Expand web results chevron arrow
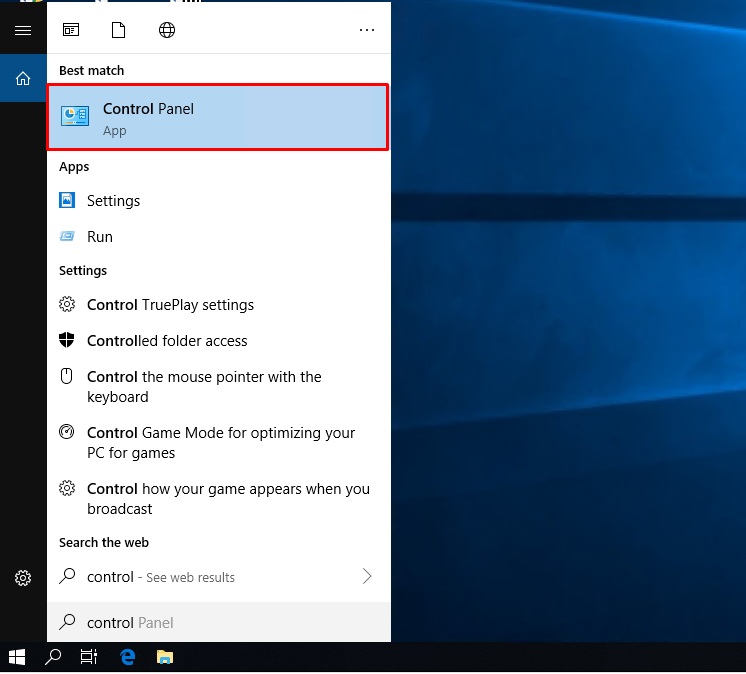746x674 pixels. (x=367, y=576)
